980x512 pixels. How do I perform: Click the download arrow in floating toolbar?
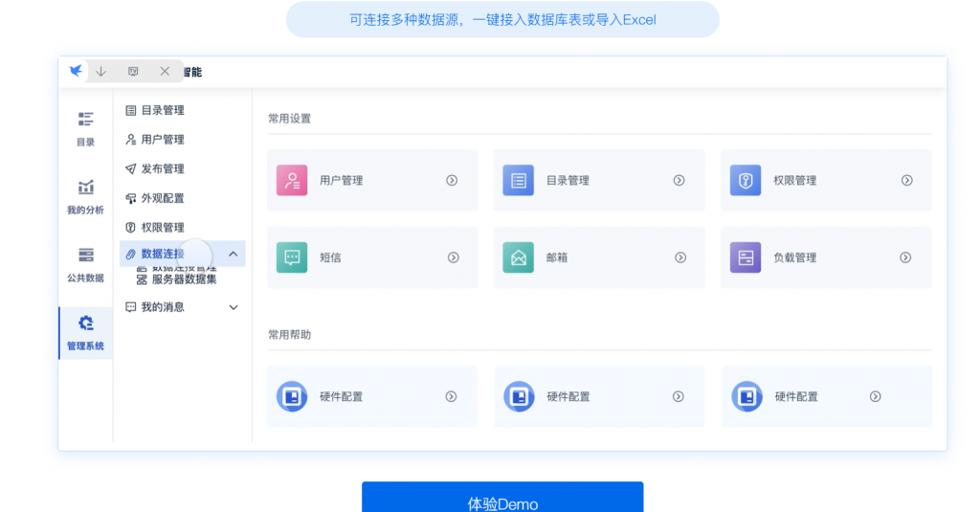click(100, 72)
